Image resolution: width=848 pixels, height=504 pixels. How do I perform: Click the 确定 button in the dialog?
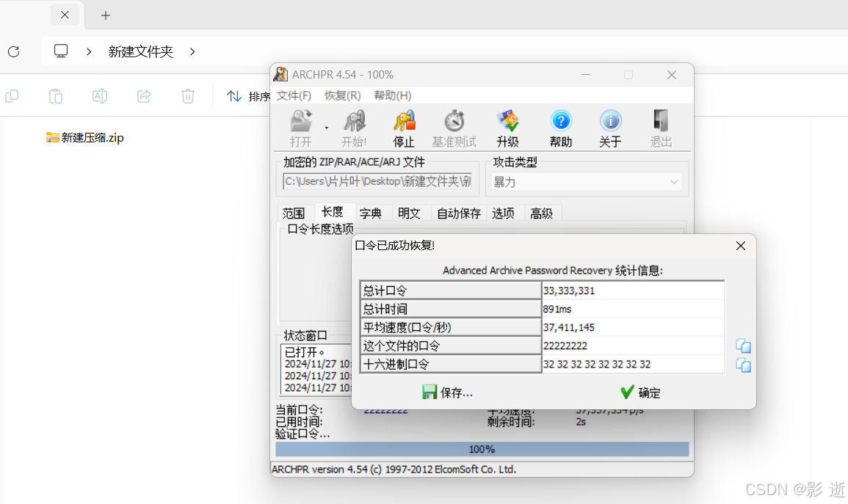point(640,392)
